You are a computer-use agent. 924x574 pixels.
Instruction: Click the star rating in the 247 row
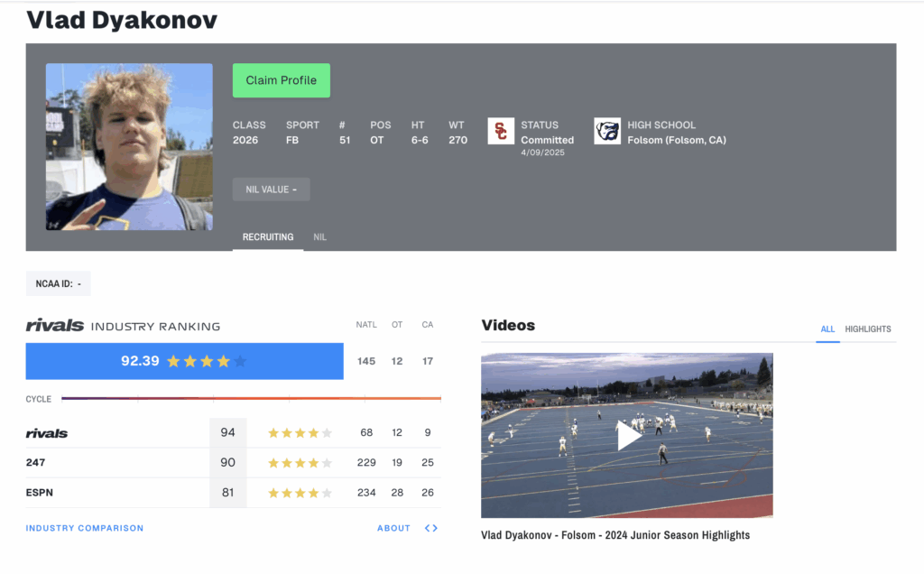(x=300, y=463)
